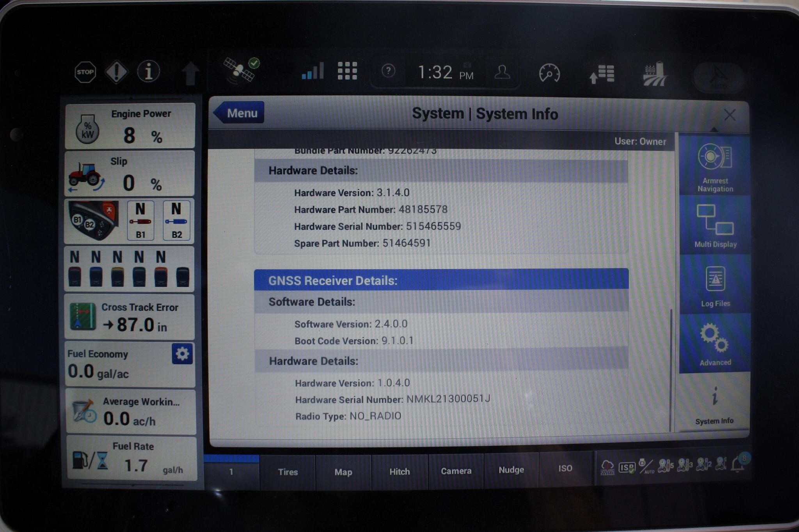Screen dimensions: 799x532
Task: Open Fuel Economy gear settings
Action: [x=182, y=354]
